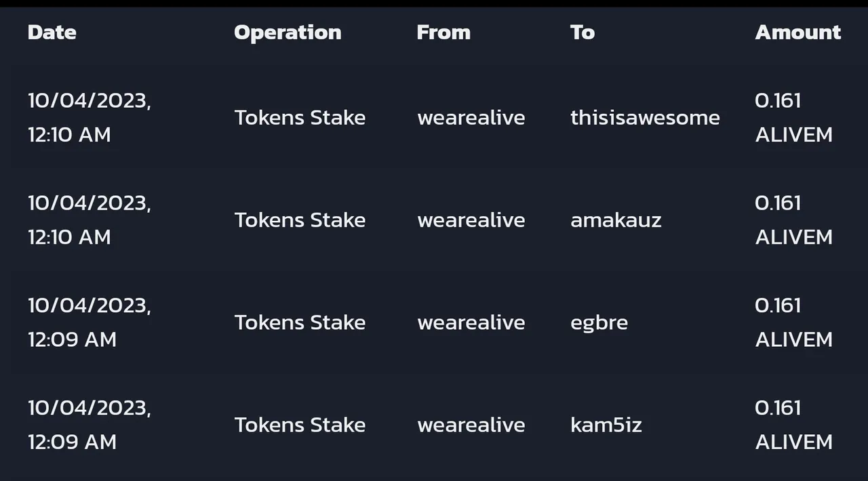This screenshot has width=868, height=481.
Task: Open the amakauz recipient account
Action: tap(616, 220)
